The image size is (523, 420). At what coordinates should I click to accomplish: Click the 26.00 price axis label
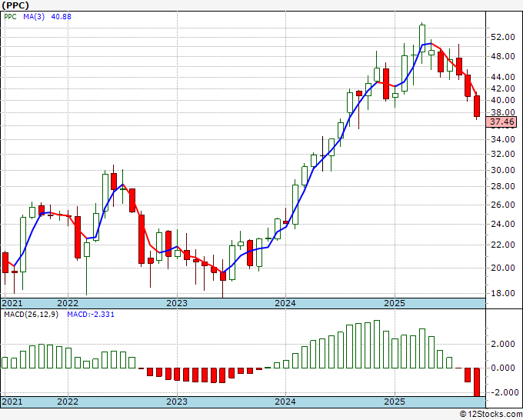pyautogui.click(x=502, y=205)
